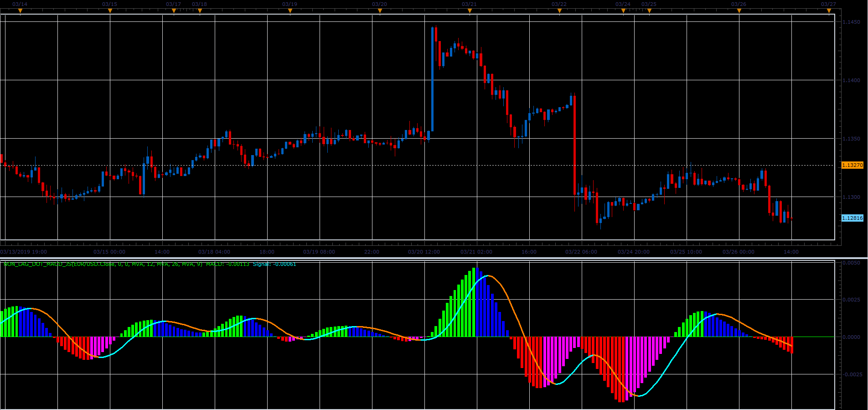The width and height of the screenshot is (868, 410).
Task: Click the 03/25 date marker triangle
Action: click(649, 11)
